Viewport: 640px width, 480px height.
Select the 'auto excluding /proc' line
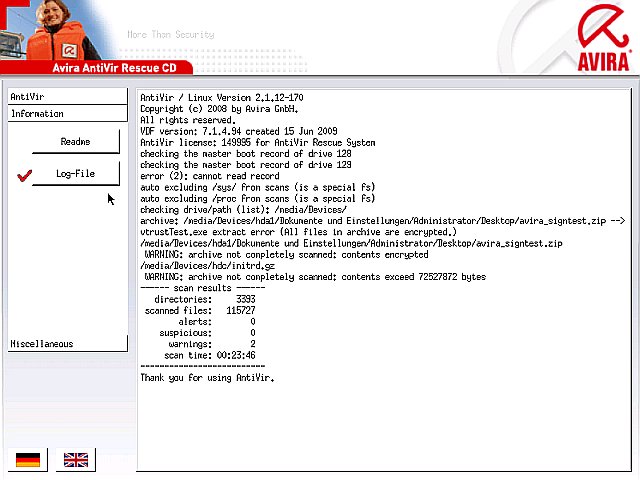pos(258,199)
